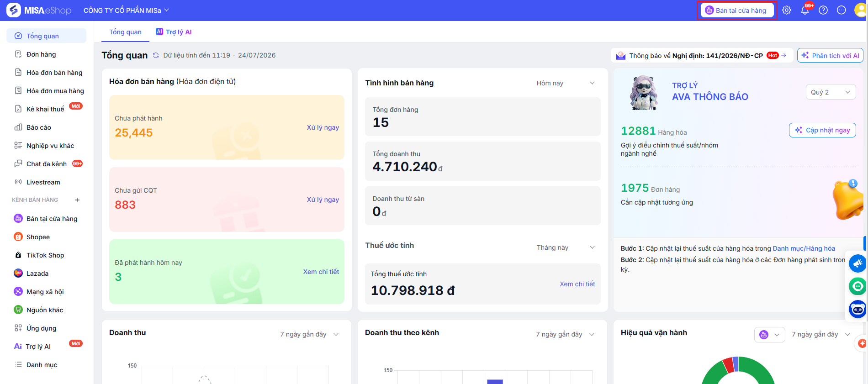Click the Ứng dụng grid icon
This screenshot has height=384, width=868.
[x=18, y=328]
